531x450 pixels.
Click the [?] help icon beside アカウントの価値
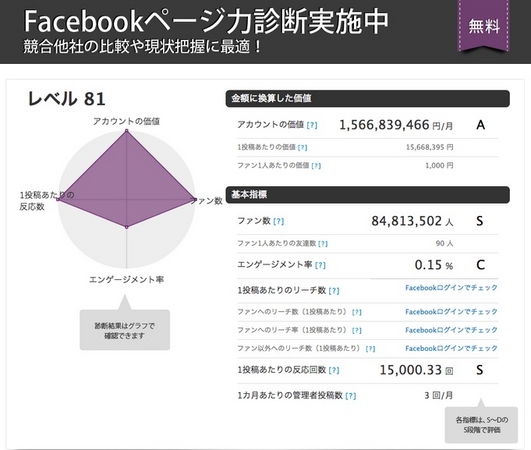pyautogui.click(x=312, y=125)
